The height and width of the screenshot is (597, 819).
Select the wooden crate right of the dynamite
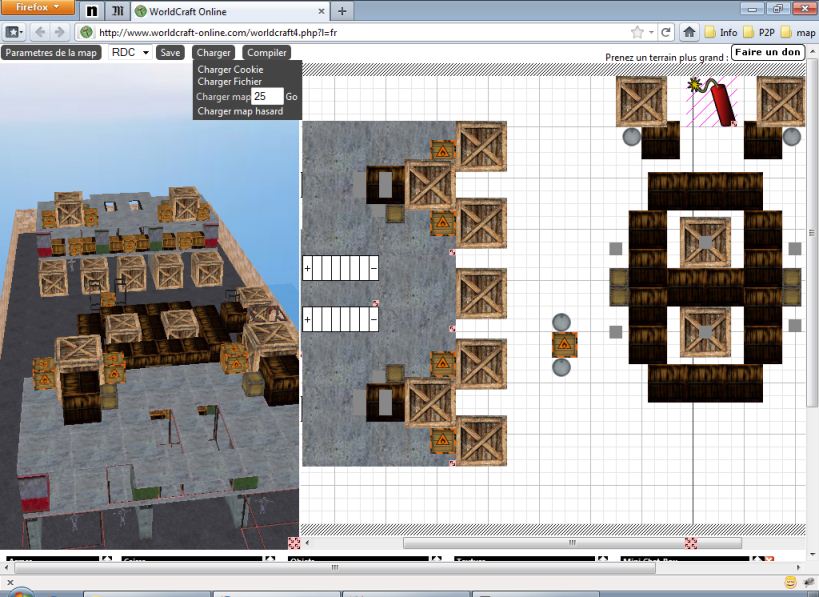point(781,101)
